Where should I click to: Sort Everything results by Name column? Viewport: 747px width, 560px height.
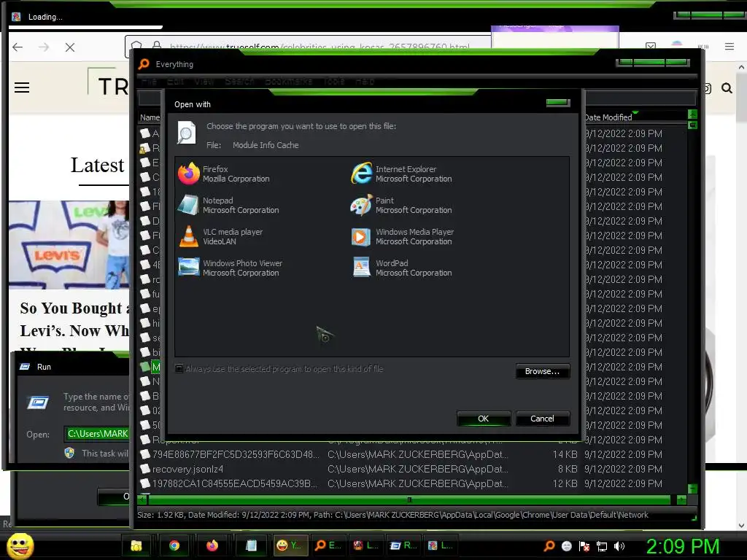coord(150,117)
